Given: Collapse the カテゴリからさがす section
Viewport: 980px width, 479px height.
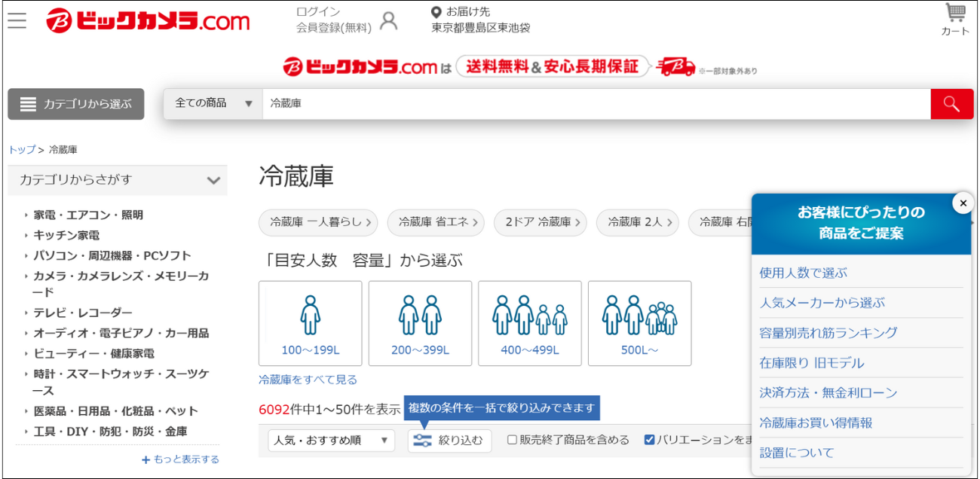Looking at the screenshot, I should [x=213, y=181].
